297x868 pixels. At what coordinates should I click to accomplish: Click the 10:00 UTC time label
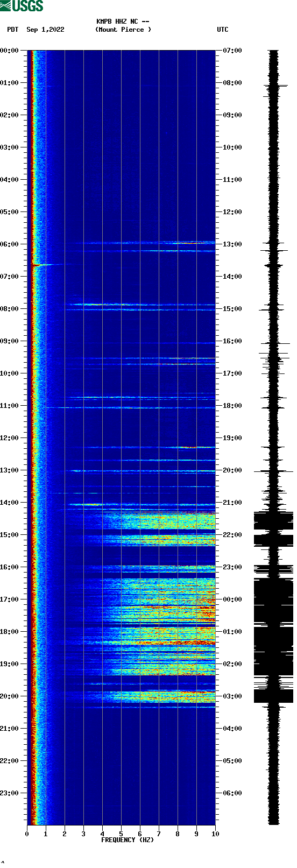click(232, 147)
